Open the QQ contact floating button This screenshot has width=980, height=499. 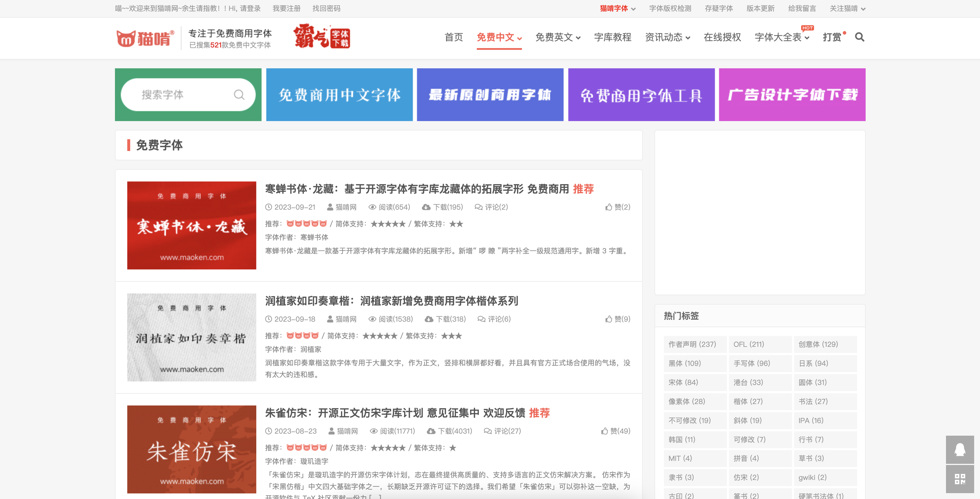point(960,449)
